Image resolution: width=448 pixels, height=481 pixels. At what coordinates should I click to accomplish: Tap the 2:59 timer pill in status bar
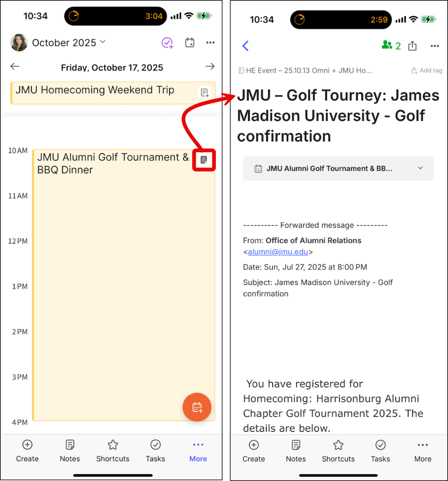pyautogui.click(x=341, y=20)
